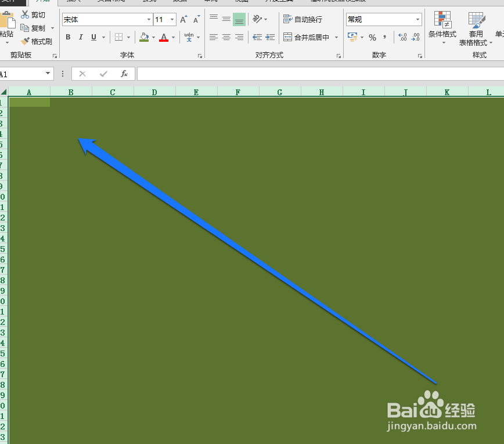Apply red font color A icon
504x444 pixels.
point(164,37)
